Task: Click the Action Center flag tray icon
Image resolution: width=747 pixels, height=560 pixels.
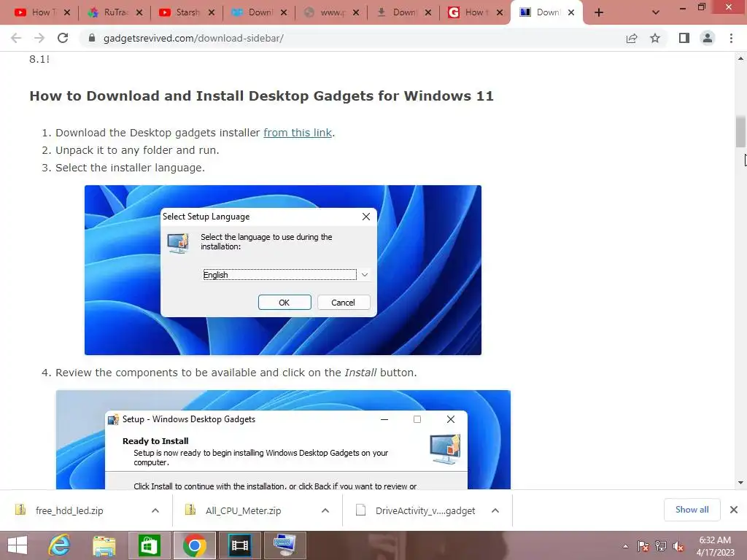Action: 643,546
